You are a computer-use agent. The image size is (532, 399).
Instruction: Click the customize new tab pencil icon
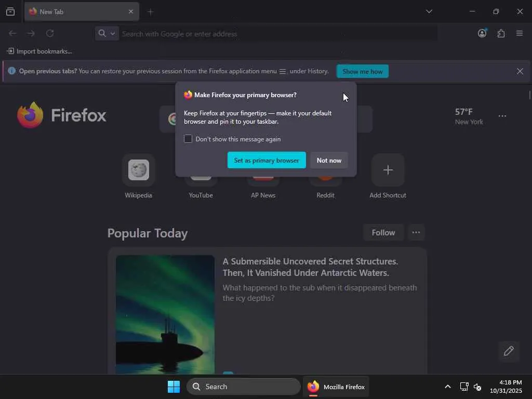[x=508, y=351]
